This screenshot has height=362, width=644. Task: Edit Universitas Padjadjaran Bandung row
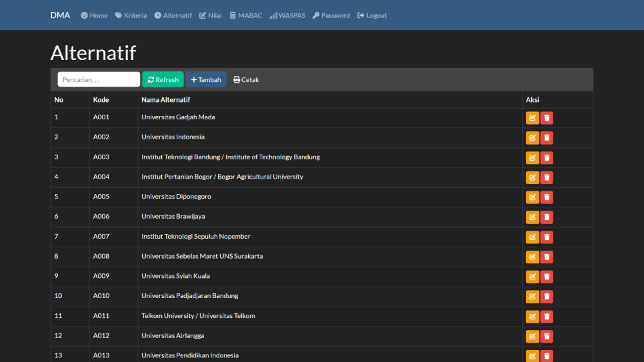click(x=532, y=297)
